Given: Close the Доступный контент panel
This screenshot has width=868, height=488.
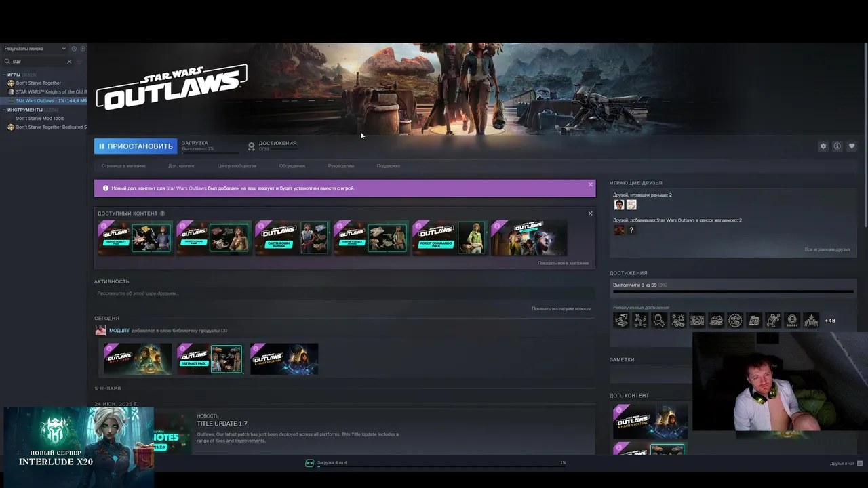Looking at the screenshot, I should pyautogui.click(x=590, y=213).
